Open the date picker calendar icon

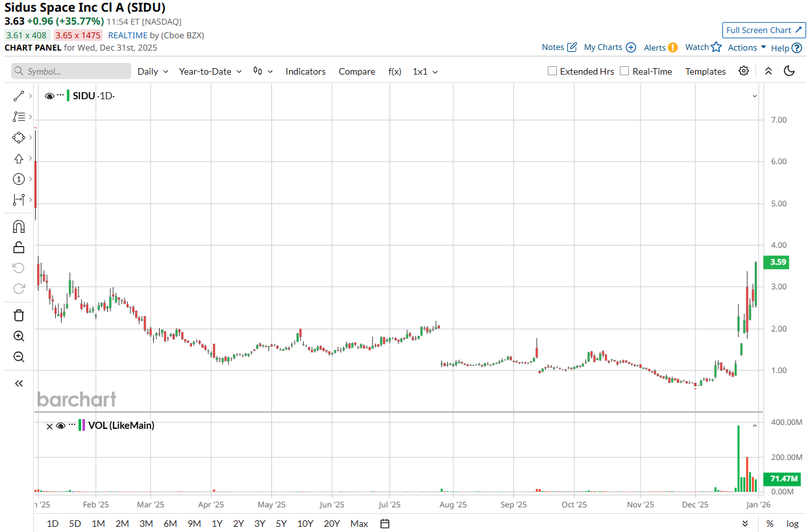(385, 524)
